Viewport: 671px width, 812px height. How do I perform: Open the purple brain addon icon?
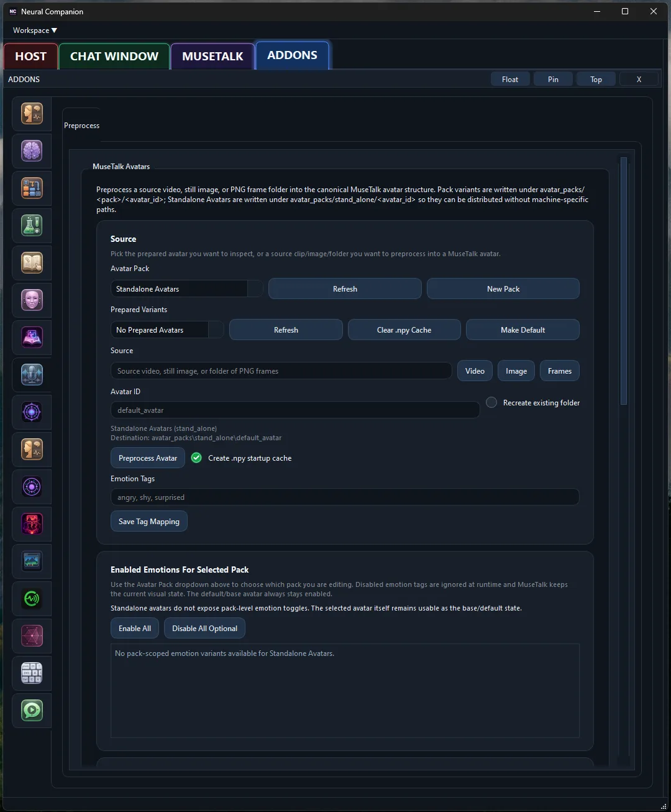tap(32, 151)
